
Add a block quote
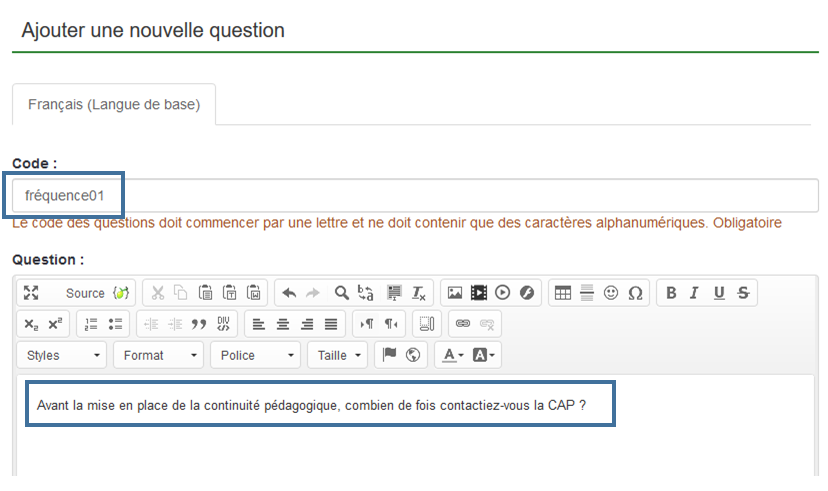click(x=198, y=324)
